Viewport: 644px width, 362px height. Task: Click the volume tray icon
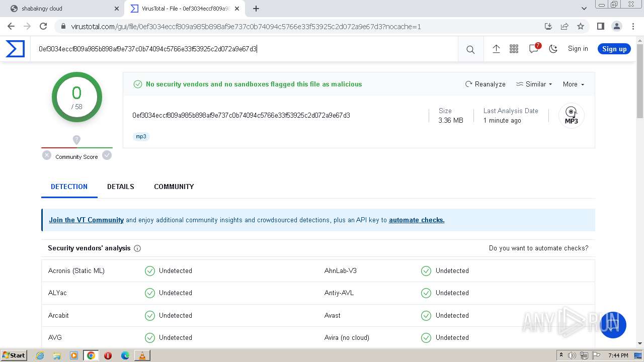point(572,355)
